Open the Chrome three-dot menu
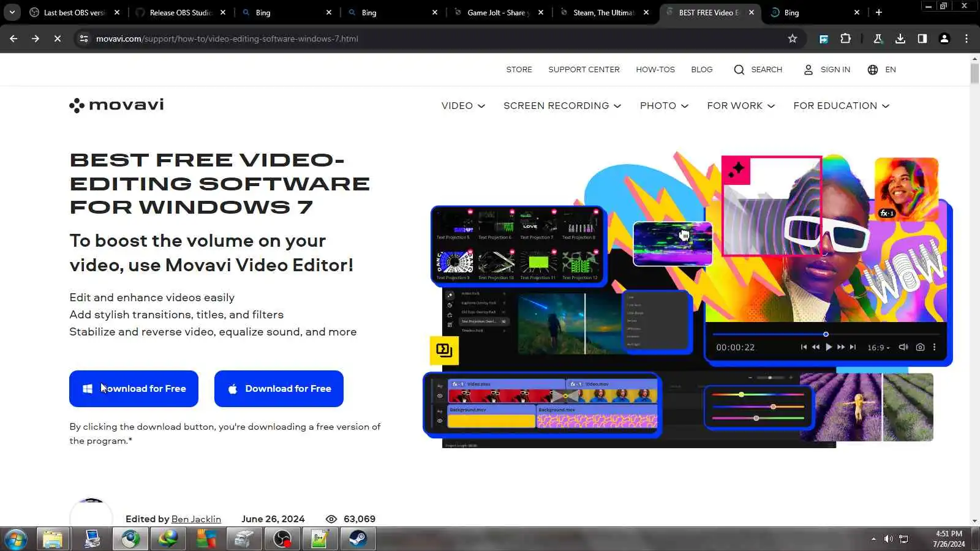The image size is (980, 551). tap(967, 39)
